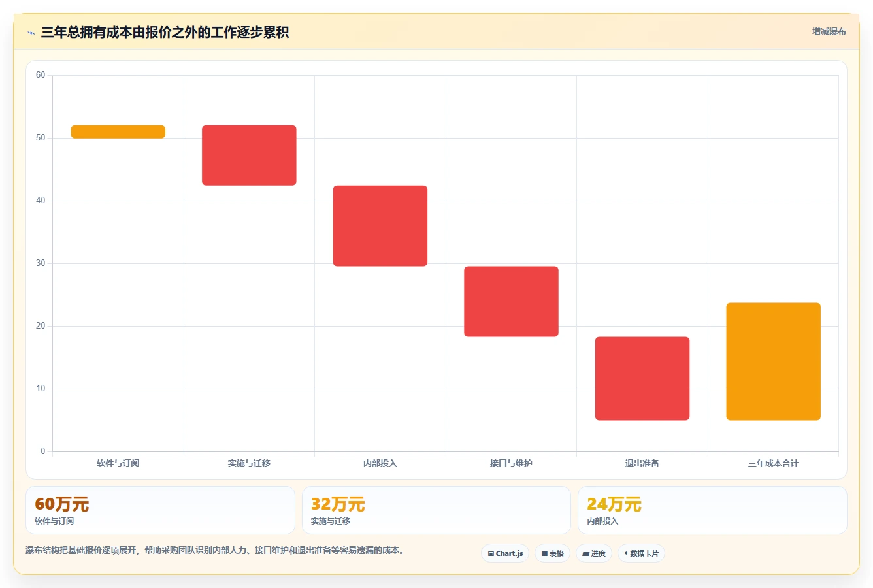
Task: Click the y-axis tick value 50
Action: (41, 138)
